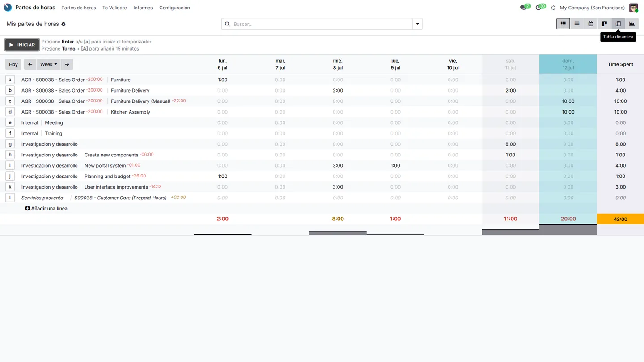Viewport: 644px width, 362px height.
Task: Click Añadir una línea
Action: pyautogui.click(x=46, y=208)
